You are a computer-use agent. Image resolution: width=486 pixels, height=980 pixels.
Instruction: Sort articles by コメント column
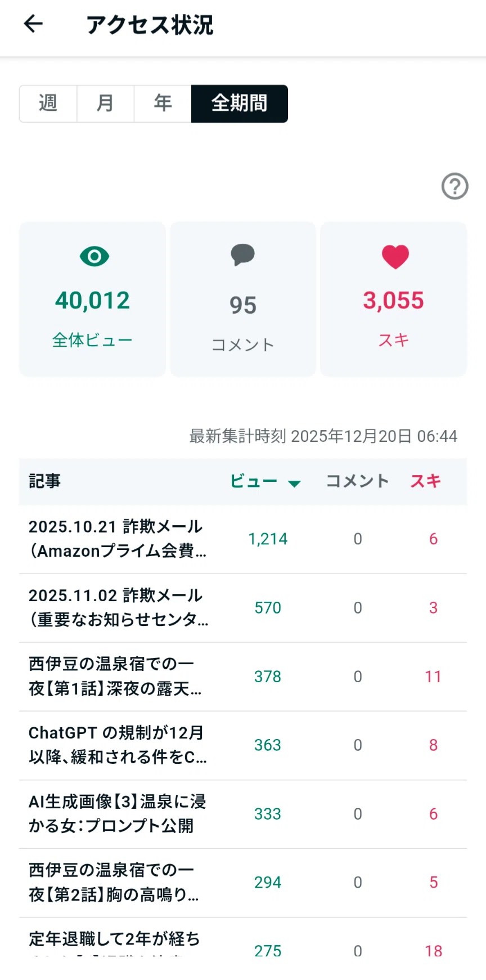357,481
